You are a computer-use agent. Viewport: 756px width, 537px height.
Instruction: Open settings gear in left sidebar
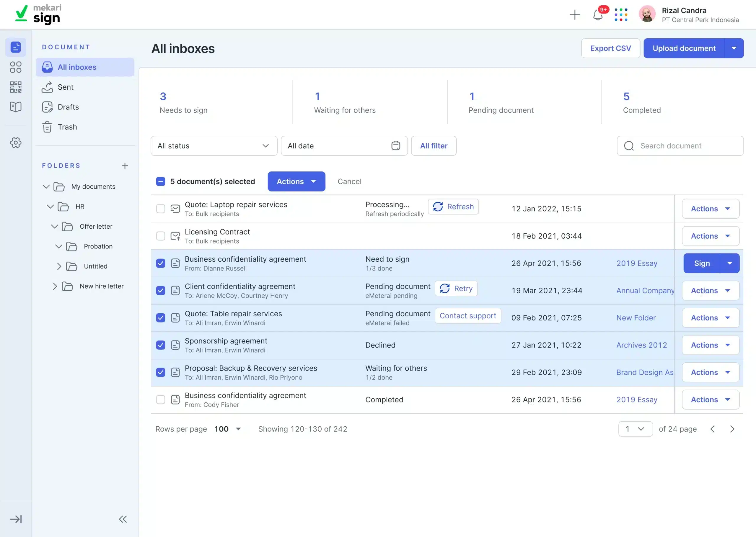16,143
